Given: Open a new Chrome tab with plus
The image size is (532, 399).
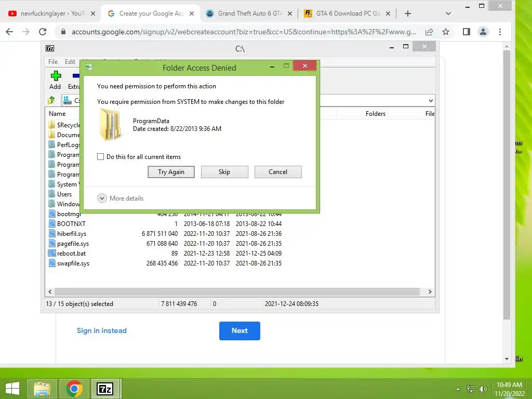Looking at the screenshot, I should [408, 14].
